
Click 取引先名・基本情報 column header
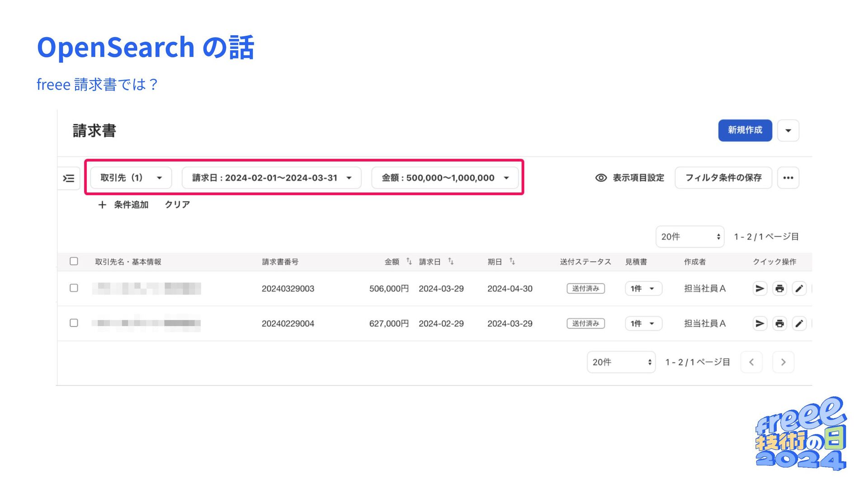coord(128,262)
